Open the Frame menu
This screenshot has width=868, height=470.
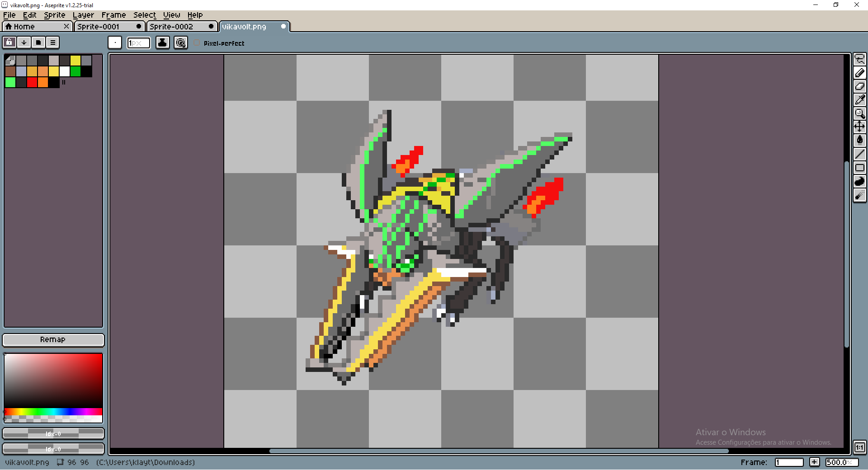pyautogui.click(x=113, y=15)
